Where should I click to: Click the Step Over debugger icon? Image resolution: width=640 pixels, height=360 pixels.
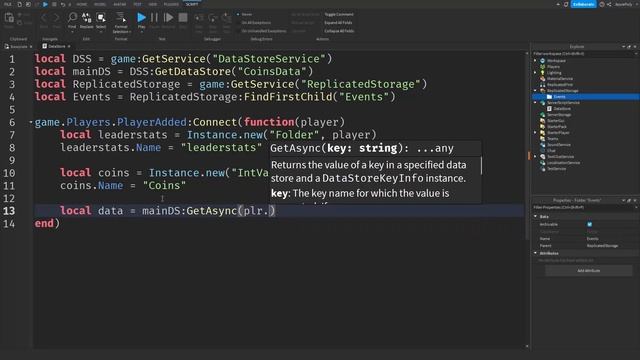(x=213, y=18)
